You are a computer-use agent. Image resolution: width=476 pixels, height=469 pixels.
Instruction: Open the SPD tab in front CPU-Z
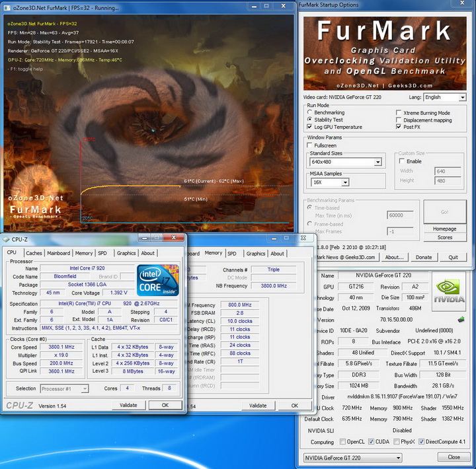click(x=102, y=253)
